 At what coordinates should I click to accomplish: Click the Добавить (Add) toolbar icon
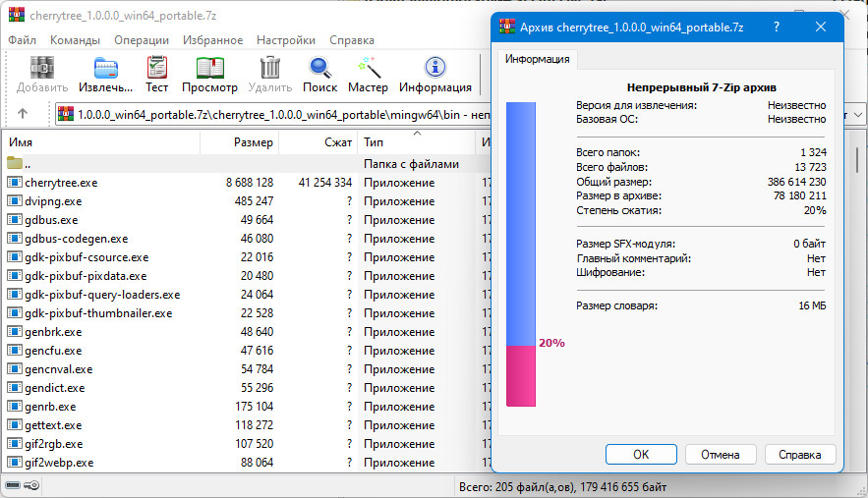42,68
